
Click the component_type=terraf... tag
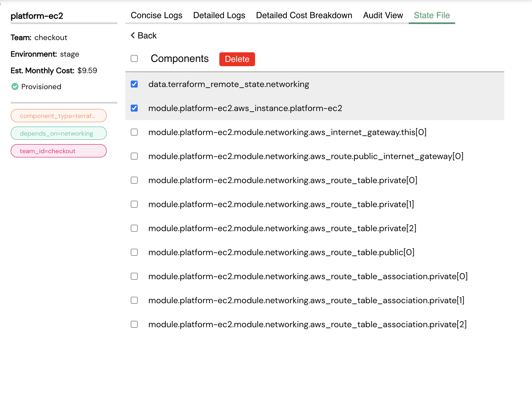point(59,116)
